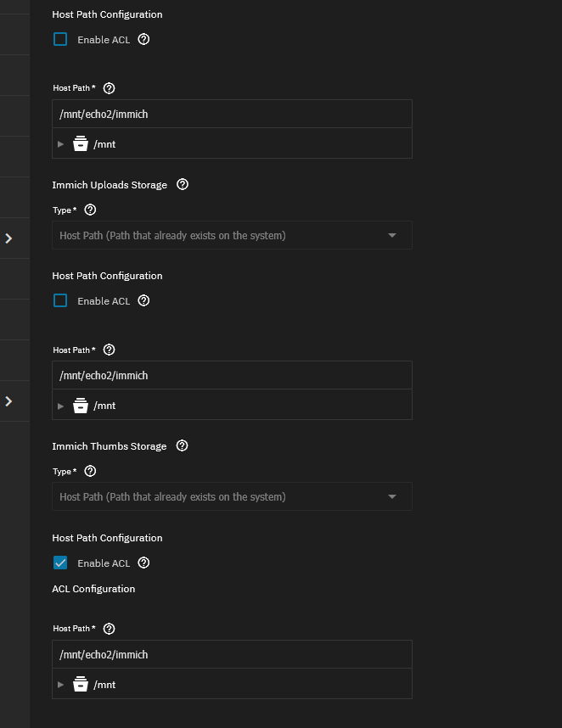Open help for Immich Thumbs Storage heading
562x728 pixels.
[x=182, y=445]
